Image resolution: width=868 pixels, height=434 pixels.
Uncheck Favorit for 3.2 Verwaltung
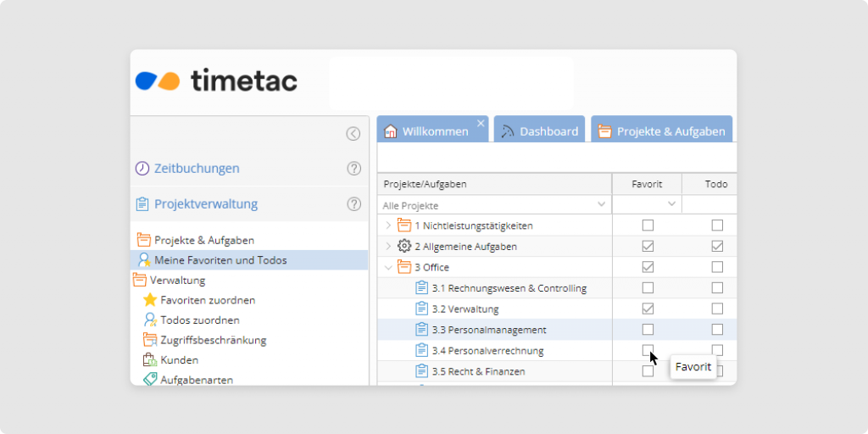(x=648, y=309)
